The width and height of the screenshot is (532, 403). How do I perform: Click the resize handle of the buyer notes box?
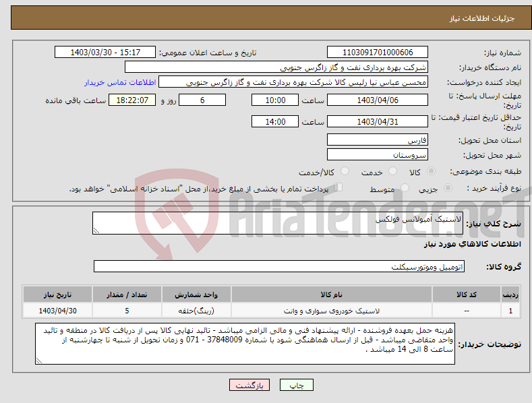coord(39,361)
